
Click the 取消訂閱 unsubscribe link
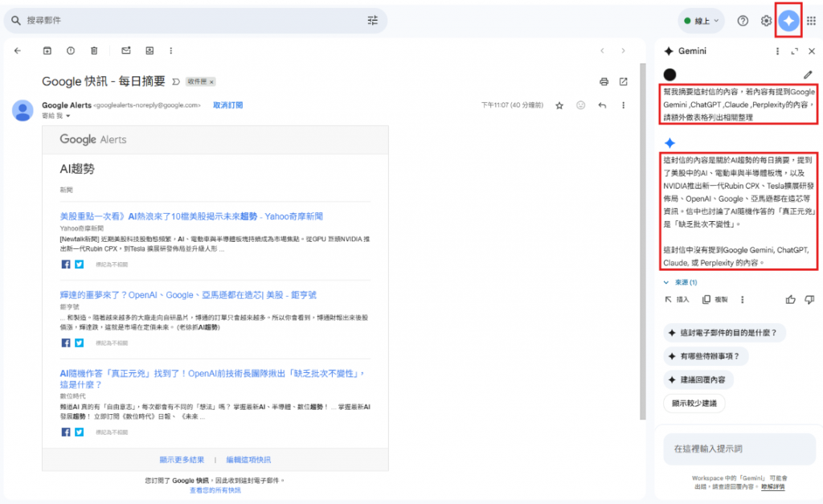click(x=227, y=105)
